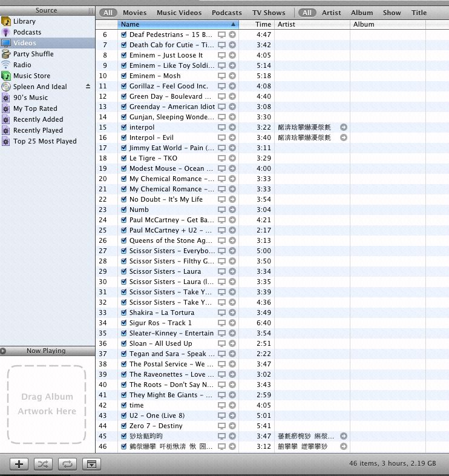Uncheck Sloan - All Used Up checkbox
The image size is (449, 476).
[124, 343]
